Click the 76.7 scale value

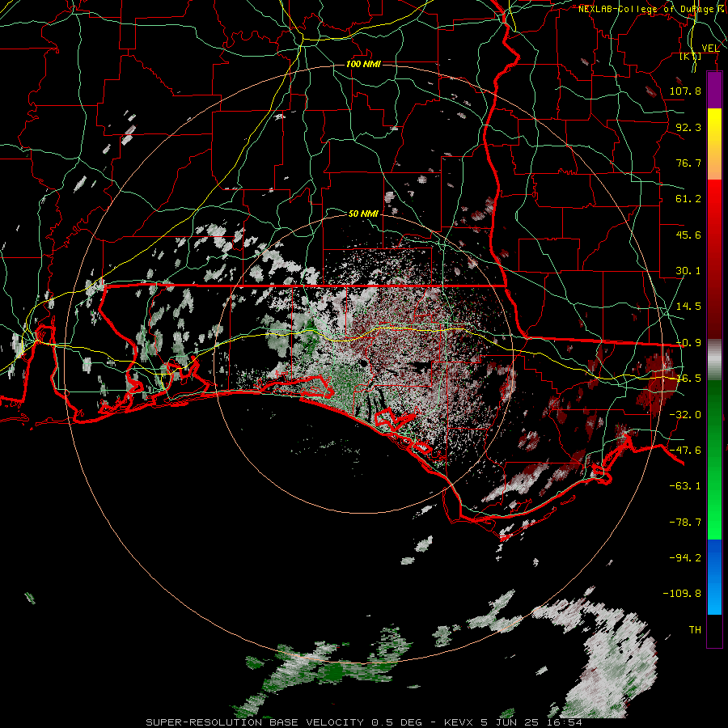[688, 163]
